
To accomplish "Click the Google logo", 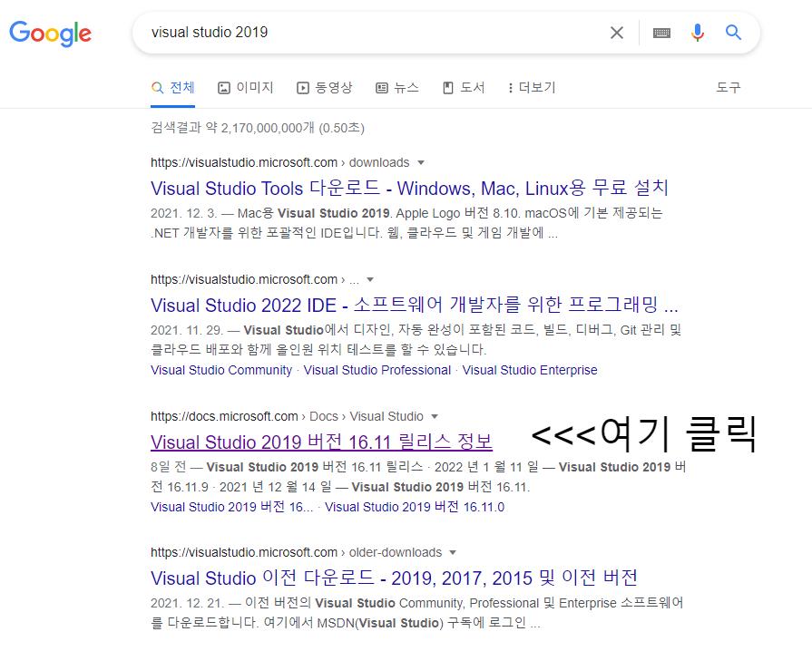I will click(50, 34).
